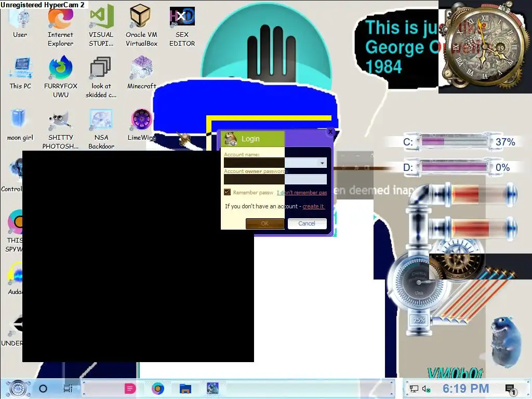This screenshot has height=399, width=532.
Task: Open the moon girl icon
Action: point(20,125)
